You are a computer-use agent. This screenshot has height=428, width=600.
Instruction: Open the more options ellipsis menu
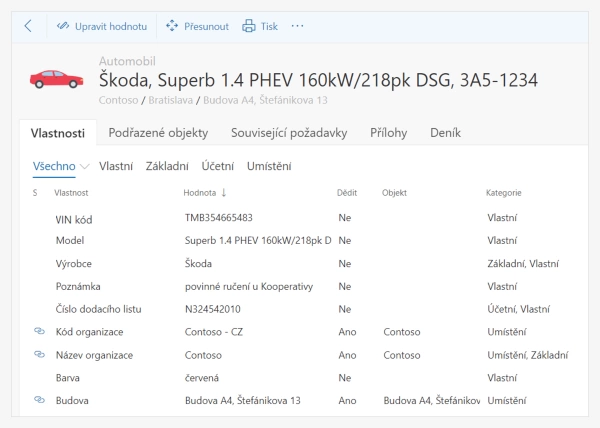[297, 26]
